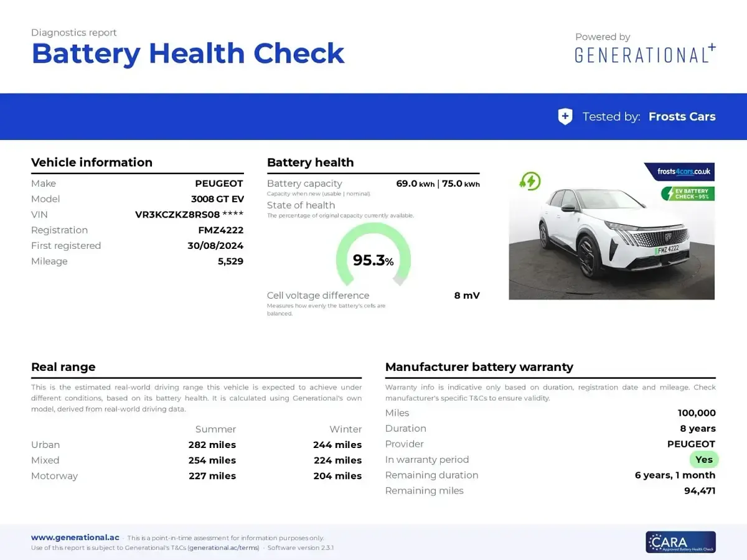
Task: Click the Winter column header
Action: tap(345, 429)
